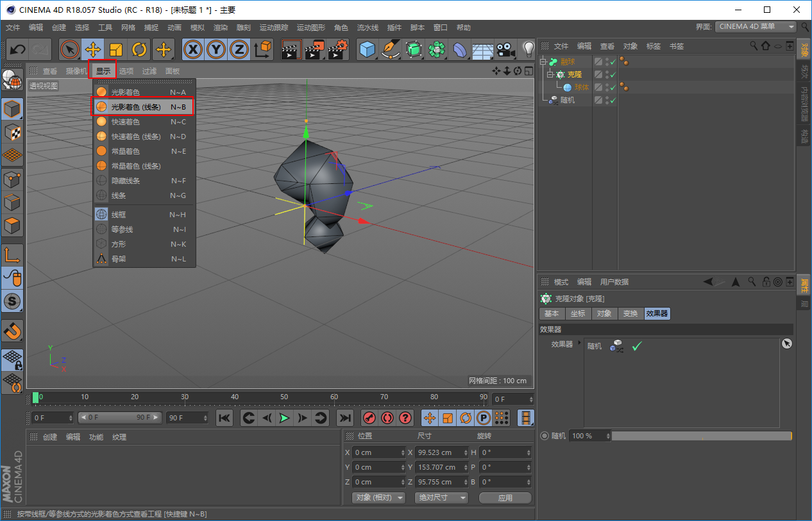The width and height of the screenshot is (812, 521).
Task: Open the 绝对尺寸 size dropdown
Action: pyautogui.click(x=442, y=497)
